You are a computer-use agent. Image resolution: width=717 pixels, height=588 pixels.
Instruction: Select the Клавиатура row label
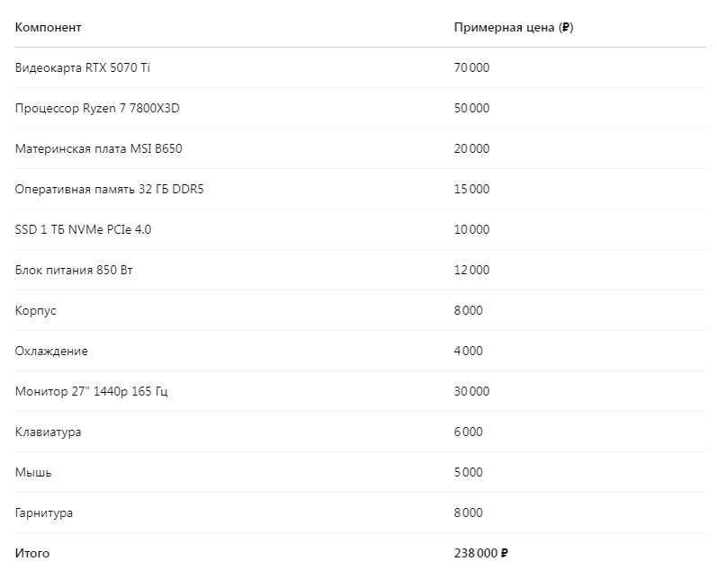coord(48,432)
